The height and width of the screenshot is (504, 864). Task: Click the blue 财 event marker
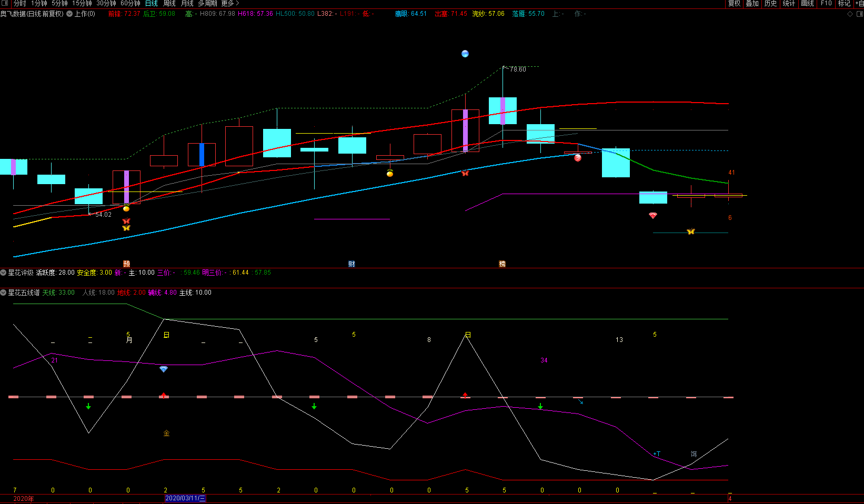point(352,264)
